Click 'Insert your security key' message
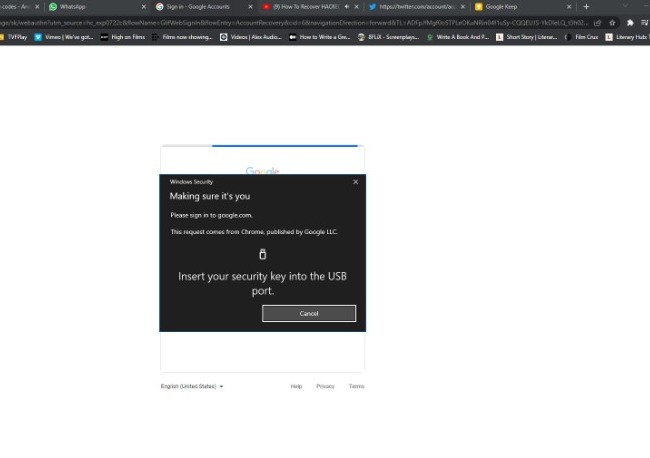Image resolution: width=650 pixels, height=458 pixels. click(x=262, y=284)
